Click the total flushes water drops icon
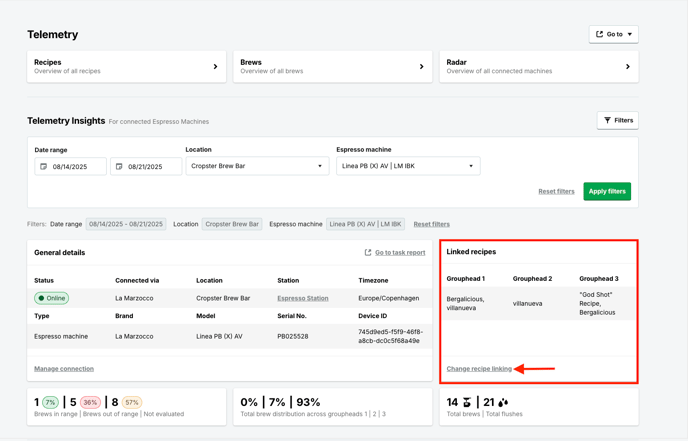688x441 pixels. coord(503,402)
